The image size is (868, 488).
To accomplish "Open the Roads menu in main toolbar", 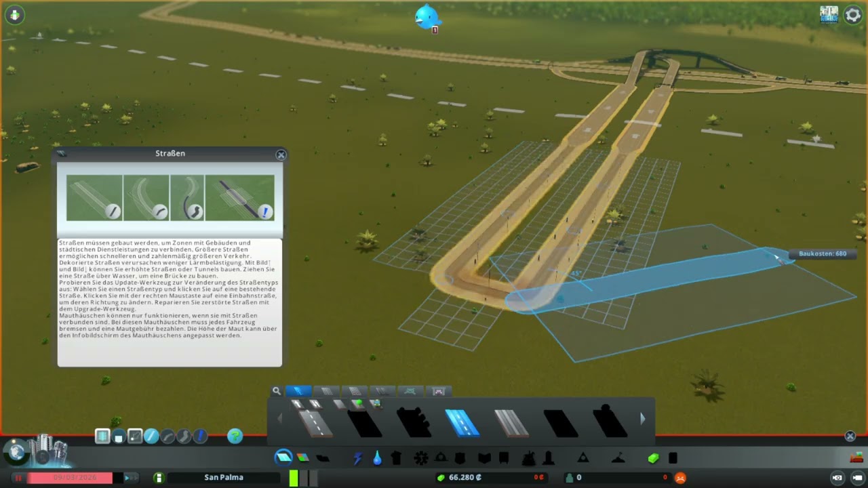I will [283, 457].
